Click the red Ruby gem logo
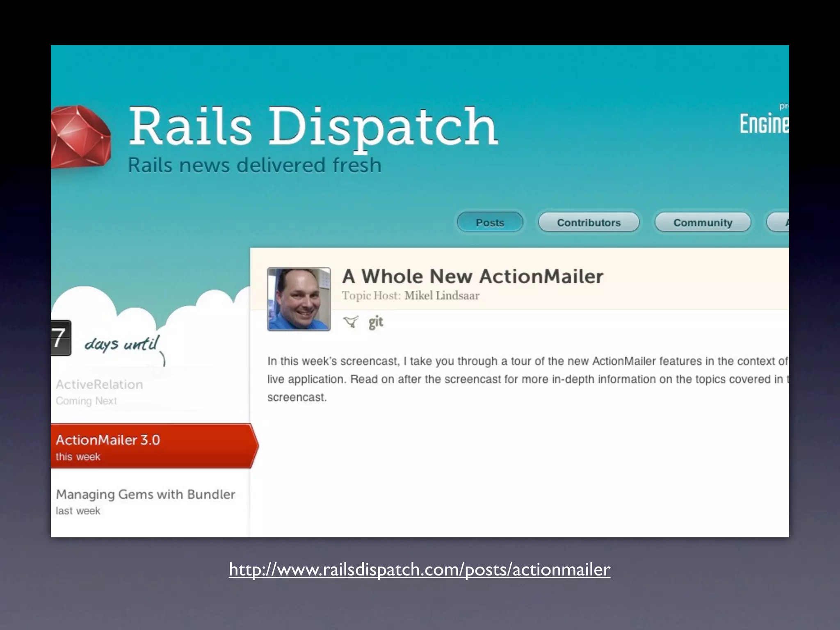The width and height of the screenshot is (840, 630). (80, 137)
